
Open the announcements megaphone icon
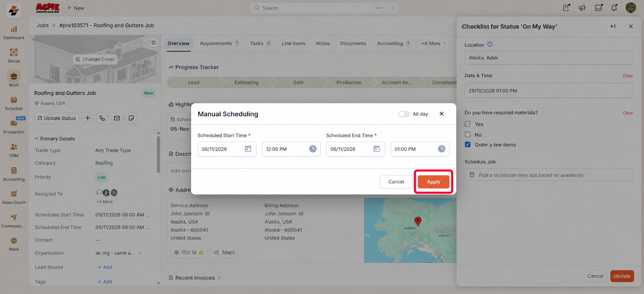582,8
